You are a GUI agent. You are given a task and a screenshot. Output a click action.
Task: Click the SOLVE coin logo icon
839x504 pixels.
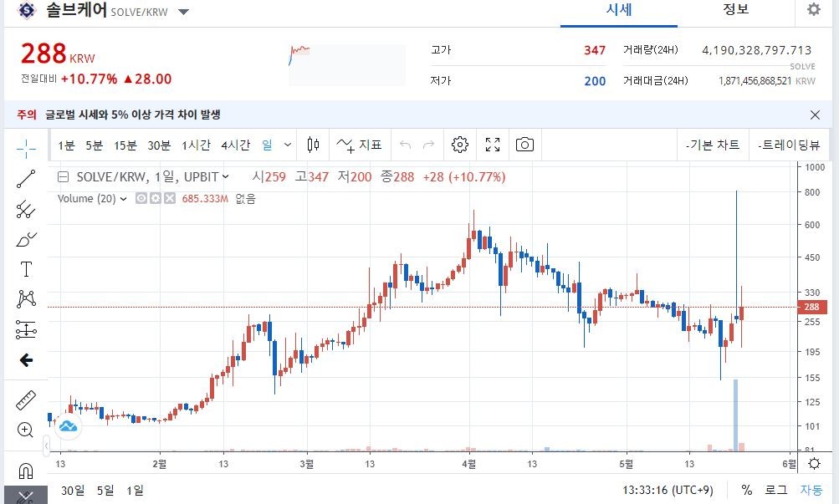(x=26, y=10)
